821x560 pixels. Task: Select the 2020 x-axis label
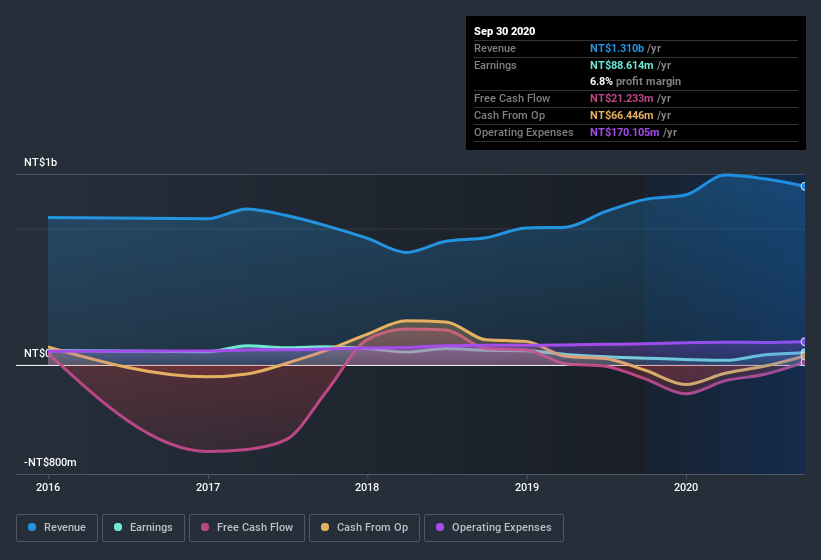pyautogui.click(x=686, y=487)
